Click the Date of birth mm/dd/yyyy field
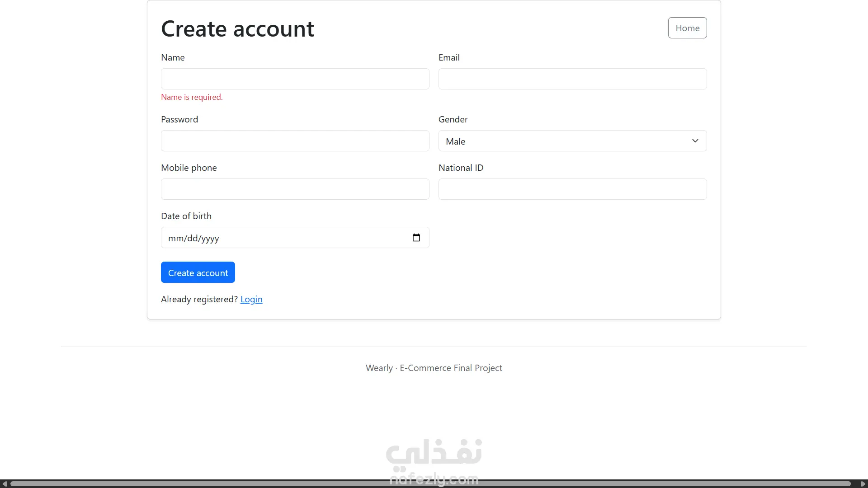 295,238
